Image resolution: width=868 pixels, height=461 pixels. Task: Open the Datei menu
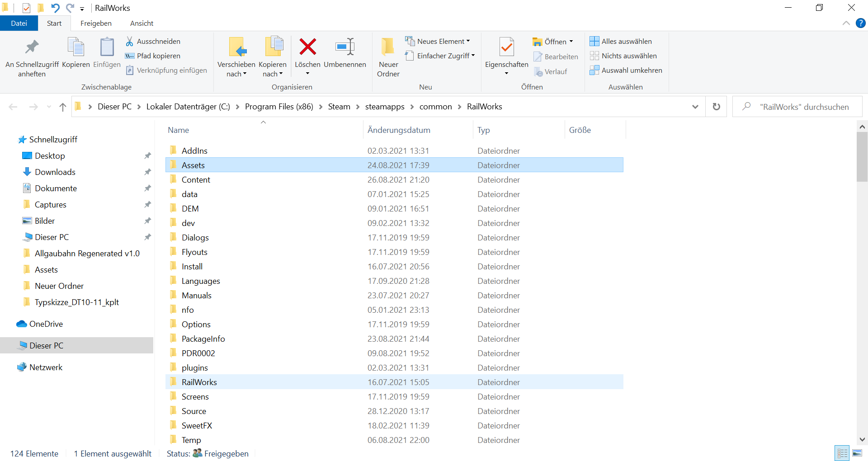coord(19,23)
